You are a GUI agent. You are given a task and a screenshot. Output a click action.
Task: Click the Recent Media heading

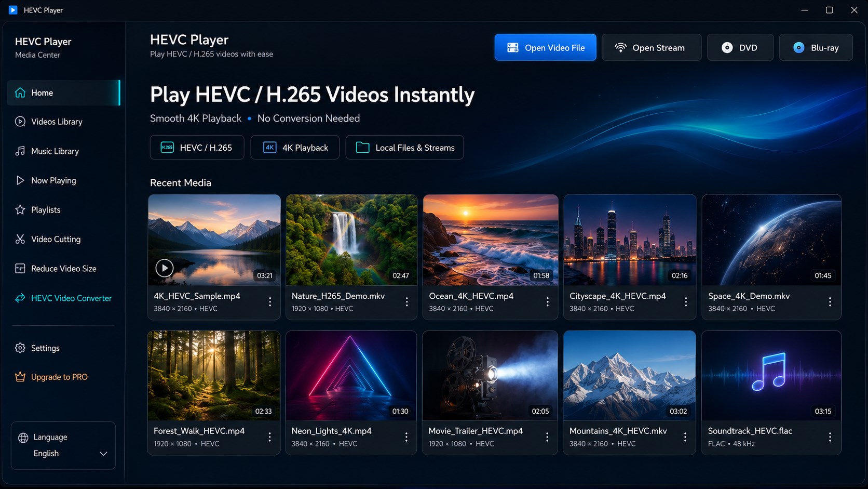[x=181, y=183]
